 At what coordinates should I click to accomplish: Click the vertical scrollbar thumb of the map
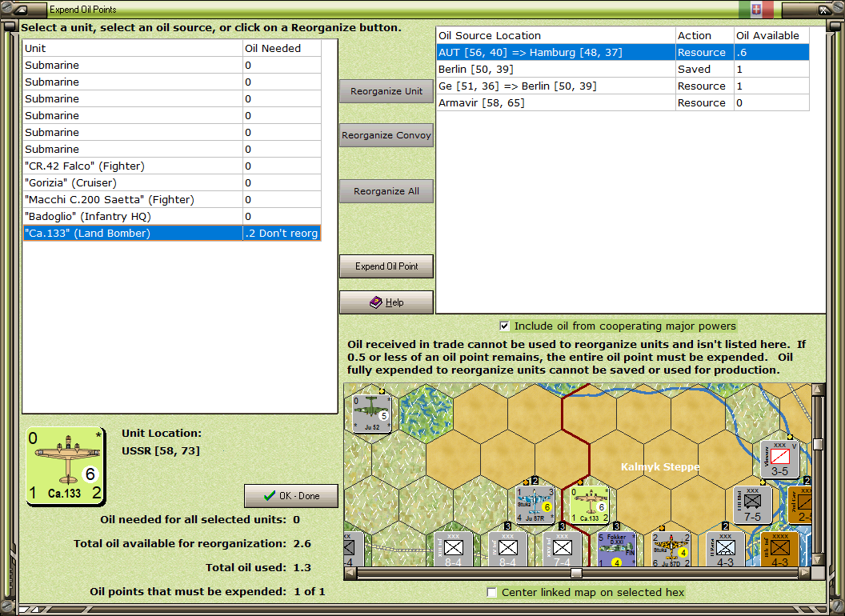[818, 444]
